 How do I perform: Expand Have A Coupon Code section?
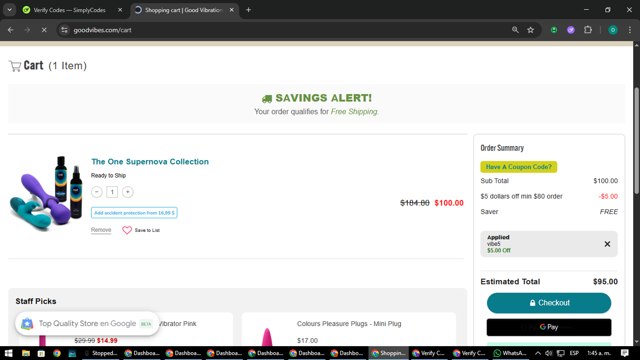point(518,167)
